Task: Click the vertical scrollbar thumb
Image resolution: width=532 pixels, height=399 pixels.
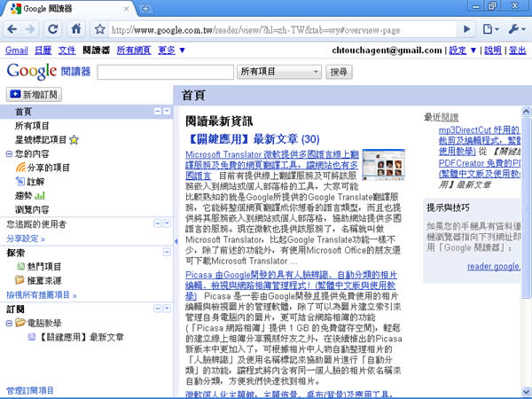Action: tap(526, 208)
